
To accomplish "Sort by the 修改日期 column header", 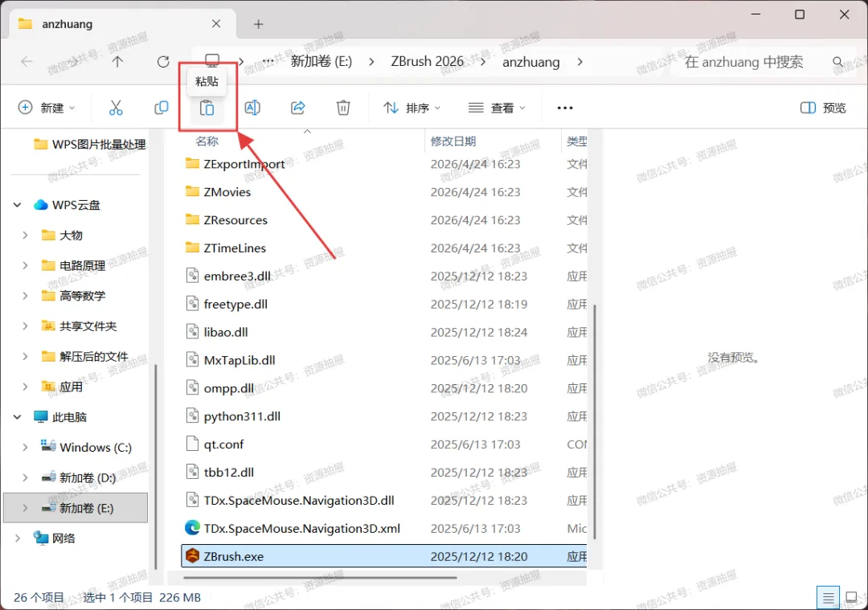I will [x=452, y=141].
